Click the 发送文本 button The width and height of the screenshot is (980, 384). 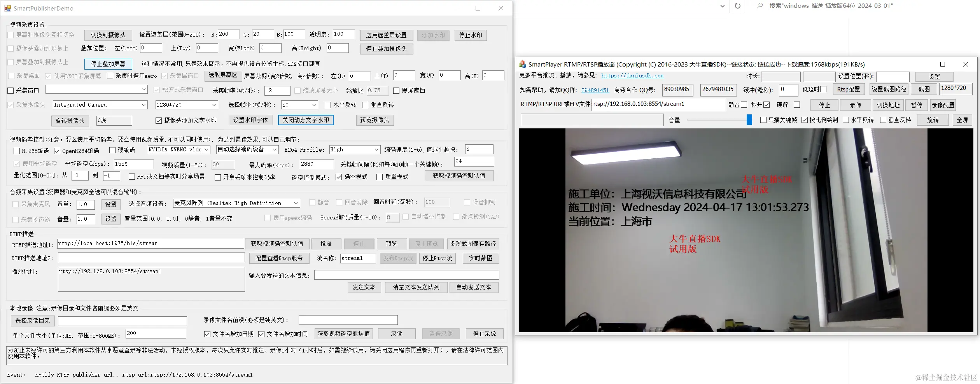tap(364, 288)
